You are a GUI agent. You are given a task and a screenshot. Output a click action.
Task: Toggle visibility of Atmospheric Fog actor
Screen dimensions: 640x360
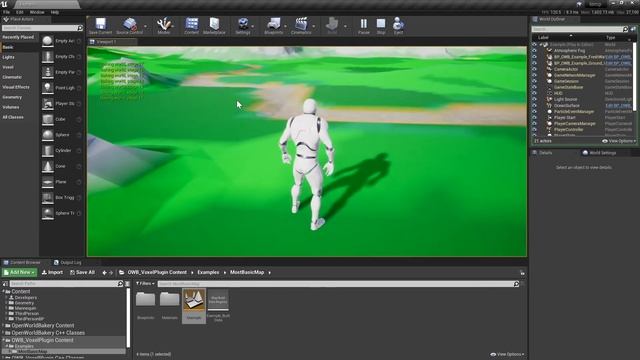(x=534, y=51)
